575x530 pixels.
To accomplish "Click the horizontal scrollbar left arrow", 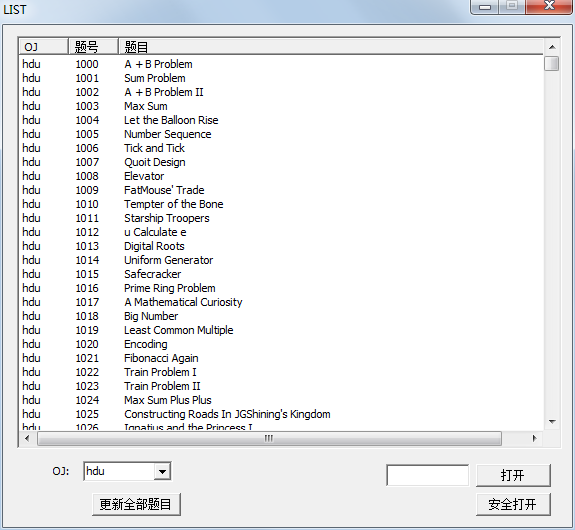I will (27, 438).
